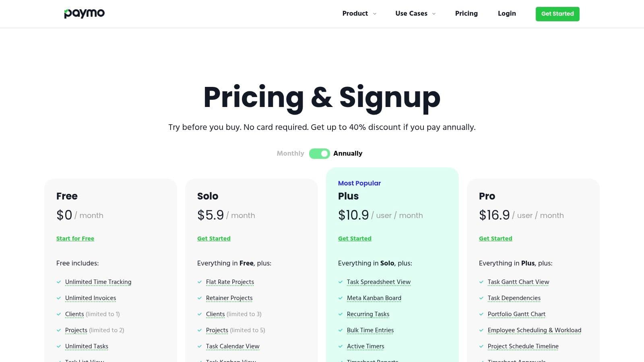Open Employee Scheduling & Workload feature info
This screenshot has width=644, height=362.
tap(534, 330)
